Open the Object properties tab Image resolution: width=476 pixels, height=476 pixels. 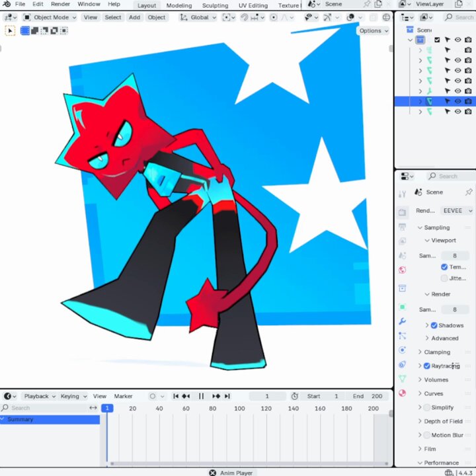tap(402, 307)
